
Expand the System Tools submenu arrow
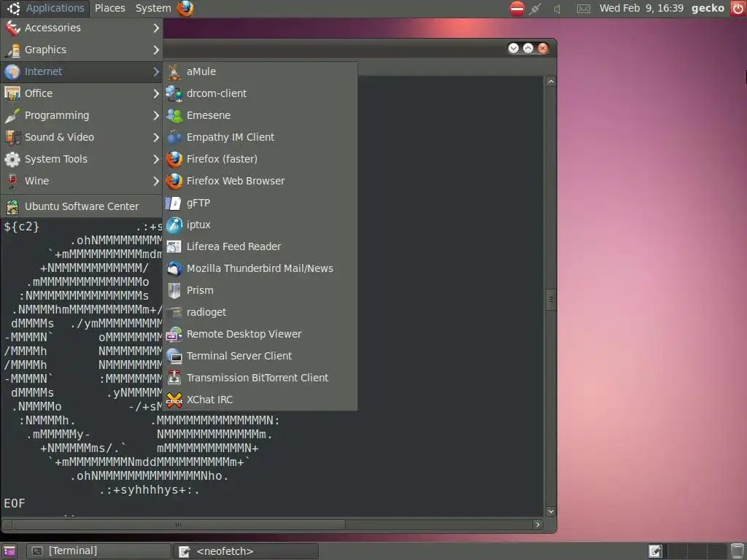156,160
